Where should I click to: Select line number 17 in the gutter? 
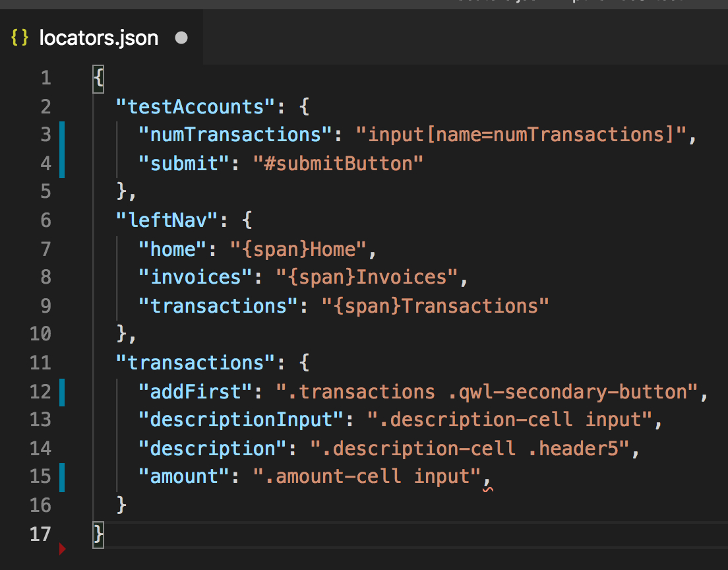click(x=40, y=534)
